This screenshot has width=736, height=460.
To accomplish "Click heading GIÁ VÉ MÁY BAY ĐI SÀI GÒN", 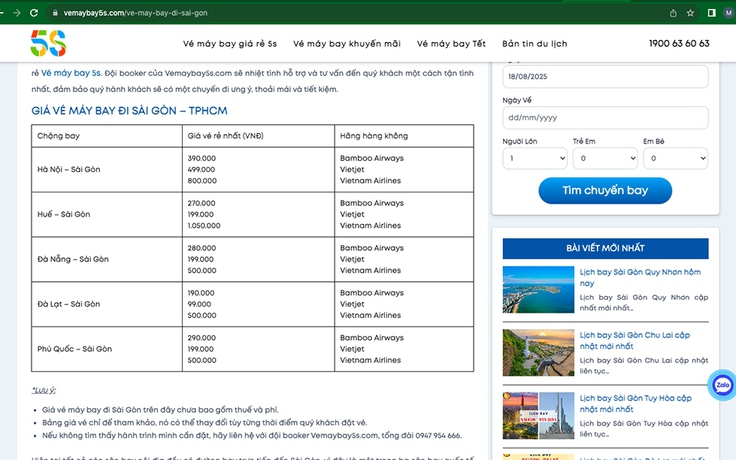I will tap(130, 111).
